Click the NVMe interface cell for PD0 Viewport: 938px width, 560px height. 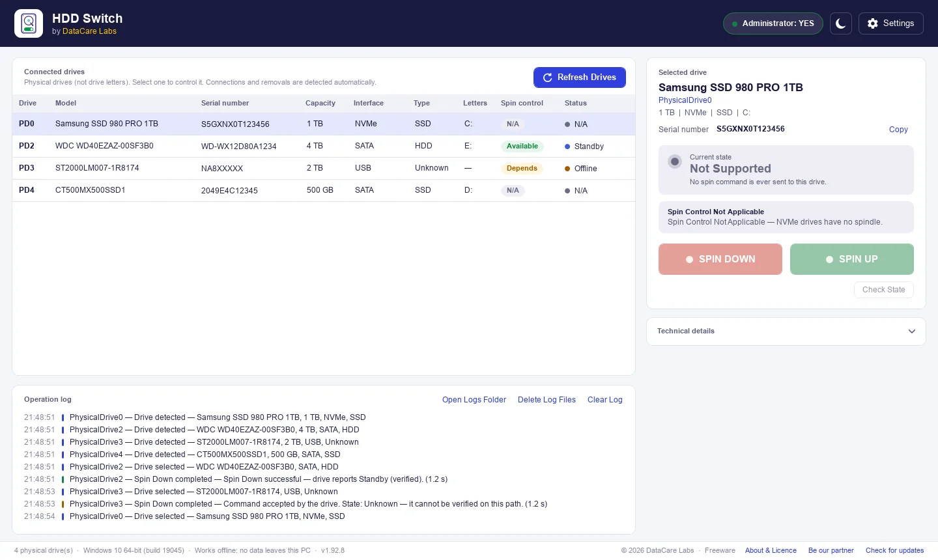[366, 124]
